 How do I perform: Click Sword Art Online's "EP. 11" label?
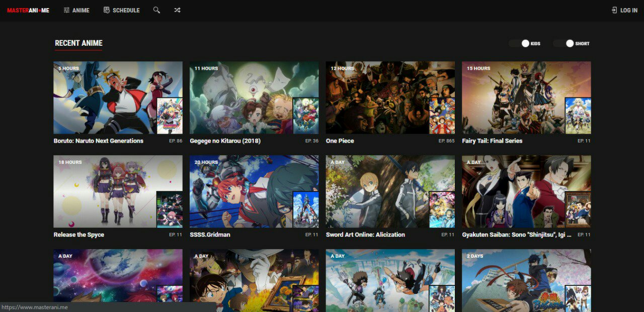click(x=448, y=235)
